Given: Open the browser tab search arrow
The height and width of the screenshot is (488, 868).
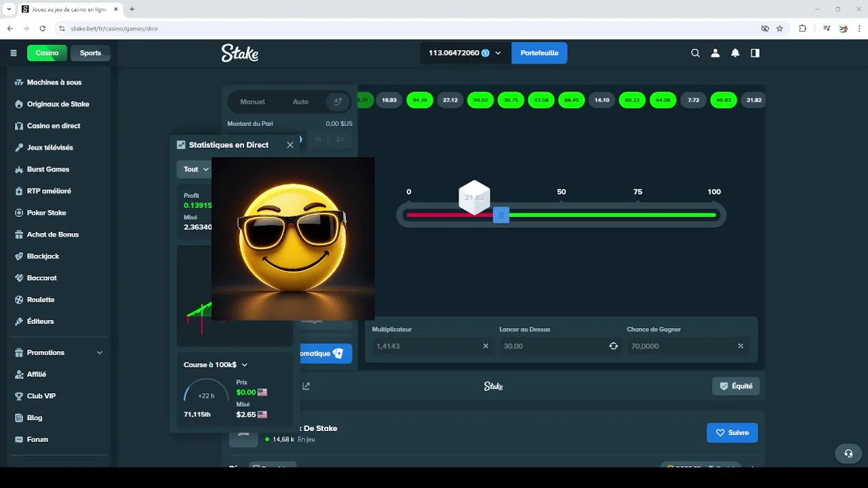Looking at the screenshot, I should [x=9, y=9].
